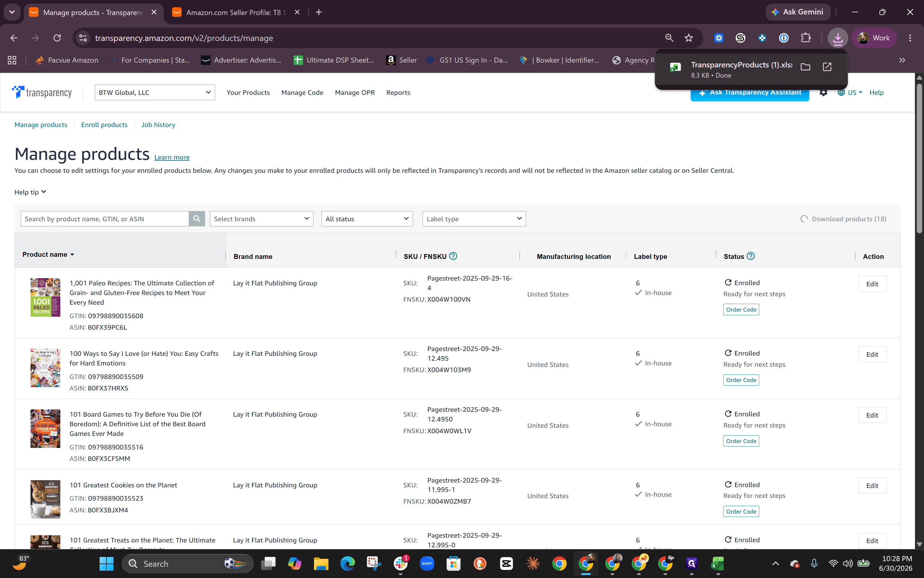924x578 pixels.
Task: Click the SKU / FNSKU help question icon
Action: coord(453,256)
